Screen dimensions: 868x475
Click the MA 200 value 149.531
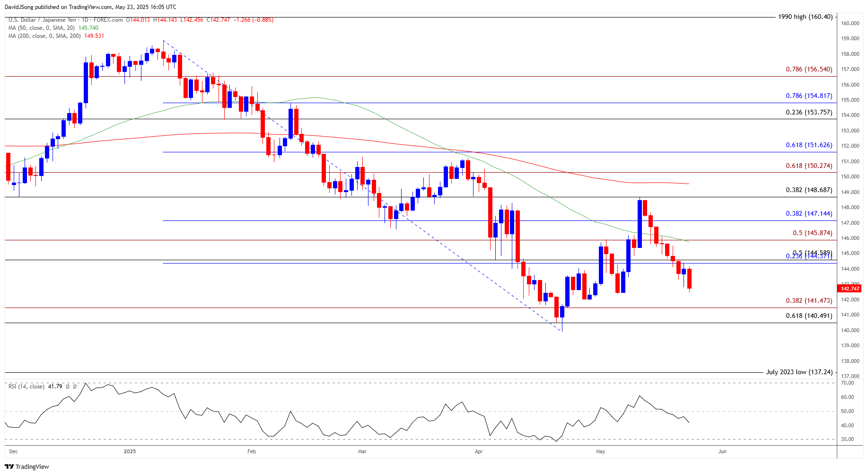[x=94, y=36]
